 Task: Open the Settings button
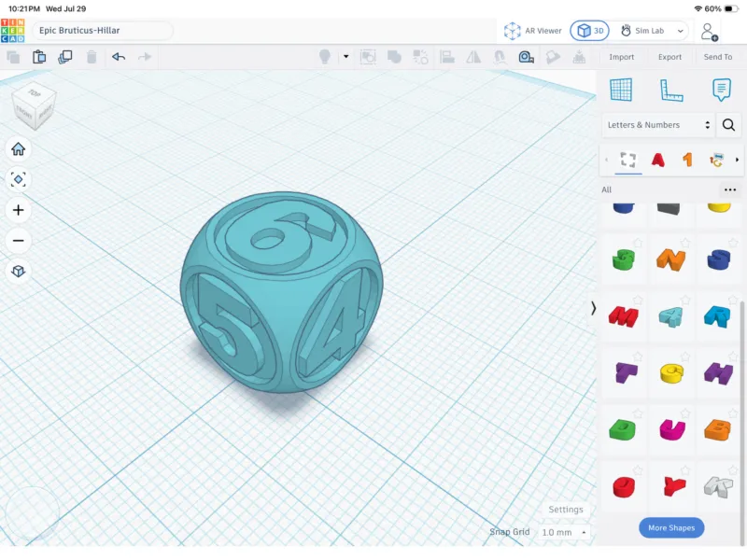coord(566,510)
